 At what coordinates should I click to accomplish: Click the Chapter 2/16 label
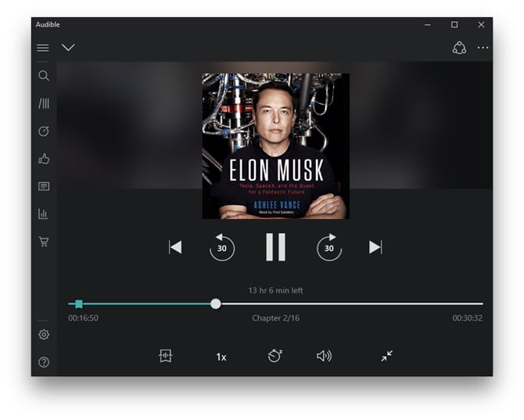(276, 318)
